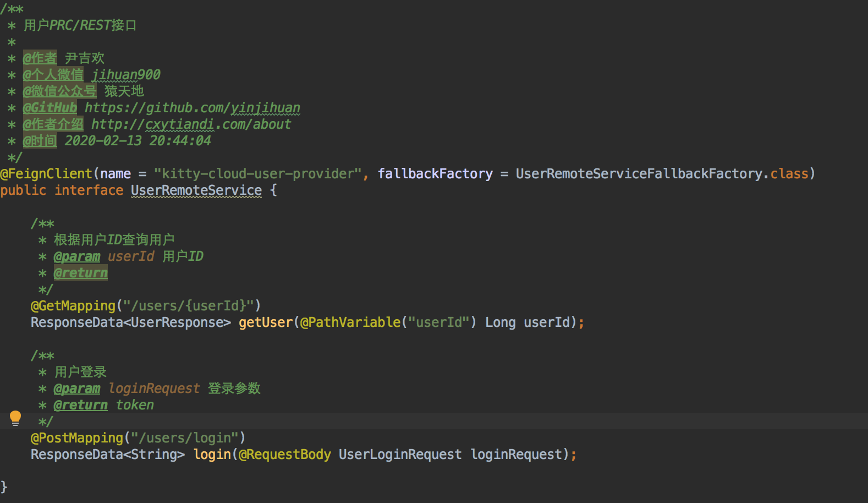
Task: Click the @GetMapping annotation
Action: pos(73,306)
